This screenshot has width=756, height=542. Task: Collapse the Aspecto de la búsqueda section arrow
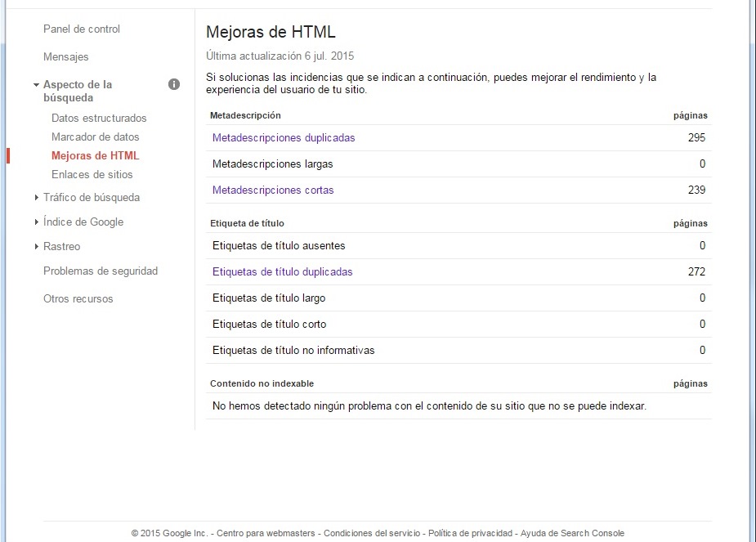(x=36, y=85)
